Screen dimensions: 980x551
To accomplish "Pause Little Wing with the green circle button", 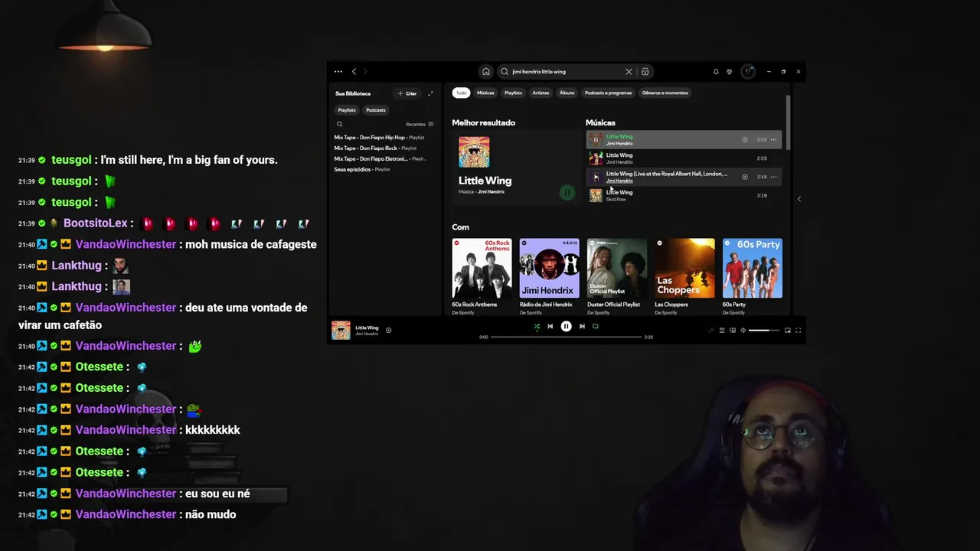I will pos(567,193).
